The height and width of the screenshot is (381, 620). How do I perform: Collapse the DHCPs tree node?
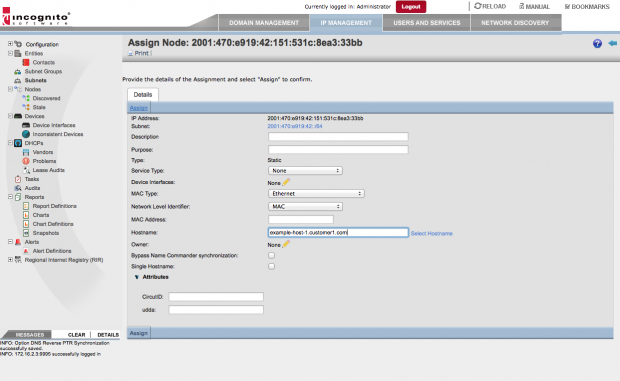[x=10, y=143]
